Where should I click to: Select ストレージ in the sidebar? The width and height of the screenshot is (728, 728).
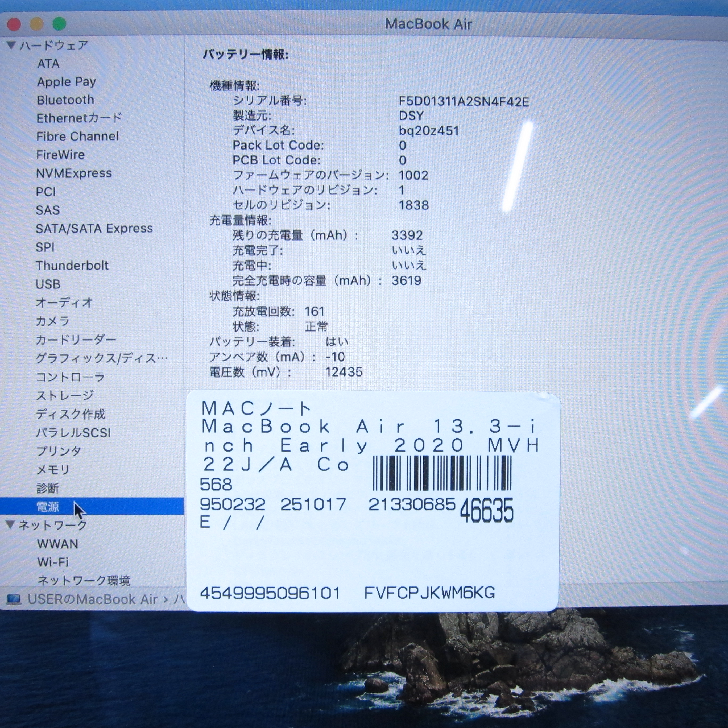64,395
